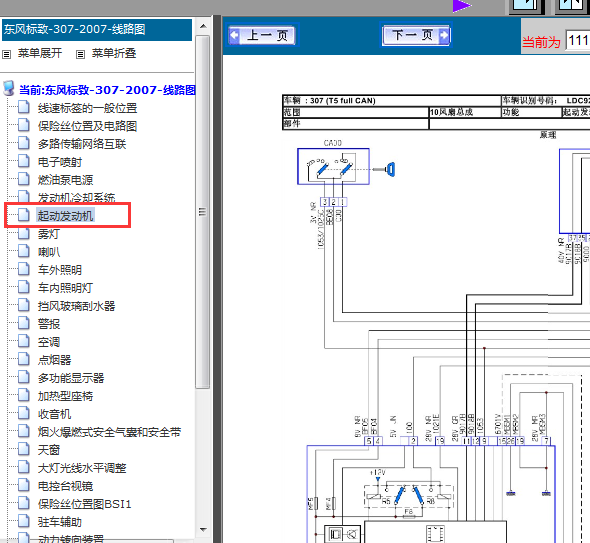Image resolution: width=590 pixels, height=543 pixels.
Task: Click the computer icon at tree root
Action: pos(9,88)
